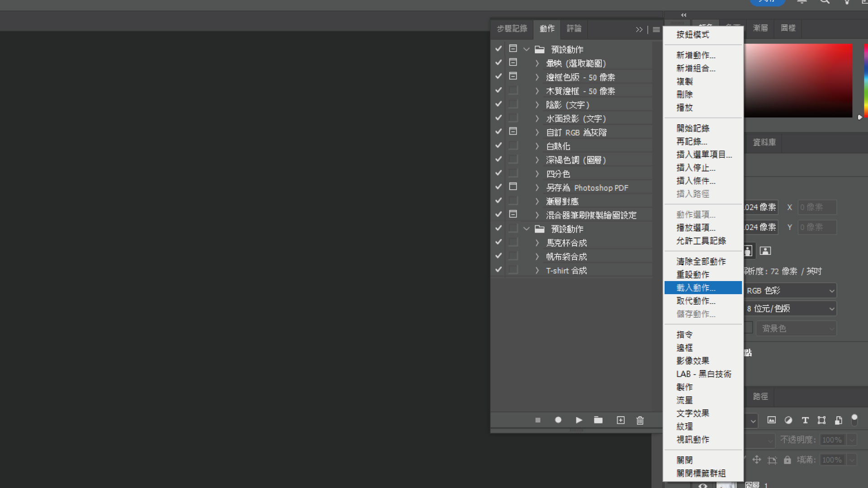Expand the 陰影 (文字) action

(537, 105)
